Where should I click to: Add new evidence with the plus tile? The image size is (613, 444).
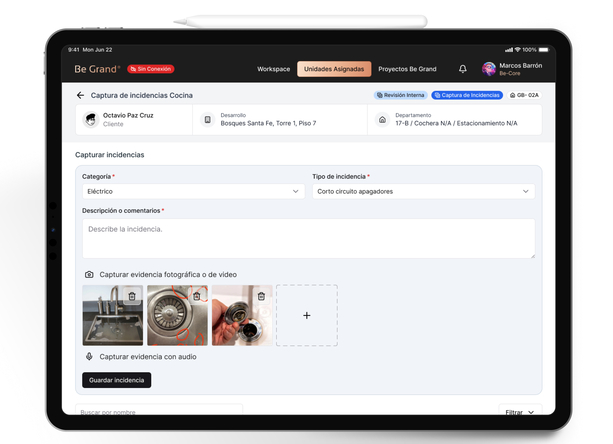click(x=306, y=316)
